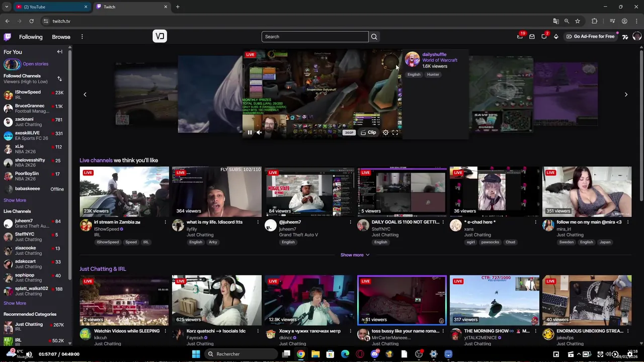Open the Just Chatting & IRL category link
Screen dimensions: 644x362
(103, 269)
